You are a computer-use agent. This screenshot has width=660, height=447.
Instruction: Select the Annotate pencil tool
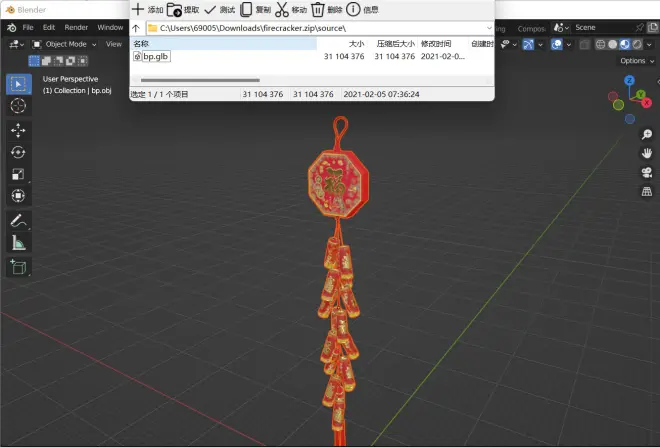(18, 221)
